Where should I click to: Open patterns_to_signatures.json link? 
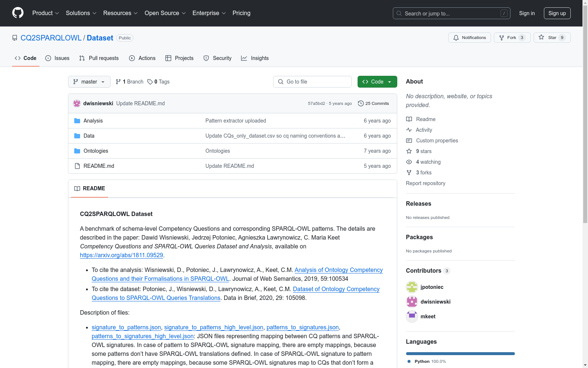tap(303, 327)
